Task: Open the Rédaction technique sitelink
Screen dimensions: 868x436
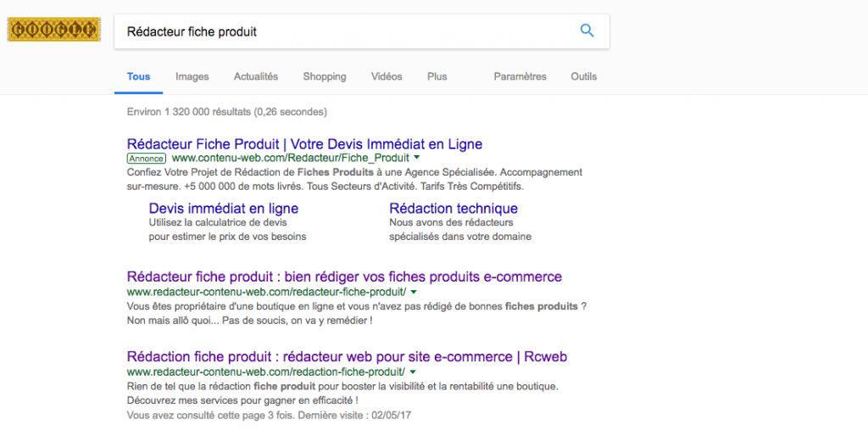Action: click(x=453, y=209)
